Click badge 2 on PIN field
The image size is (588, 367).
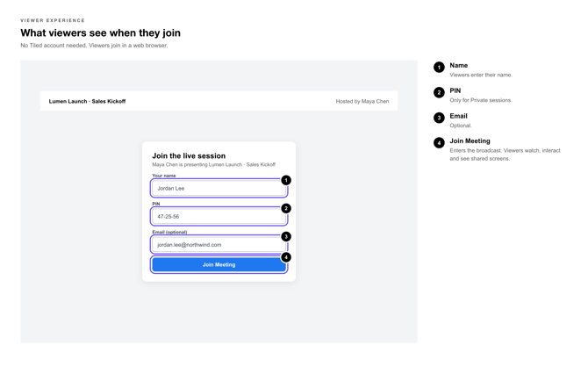[x=286, y=208]
